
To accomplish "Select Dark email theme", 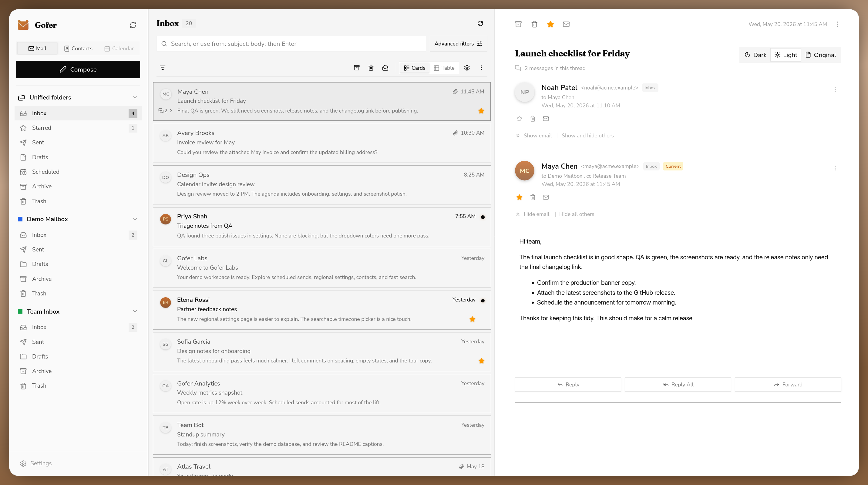I will point(755,55).
